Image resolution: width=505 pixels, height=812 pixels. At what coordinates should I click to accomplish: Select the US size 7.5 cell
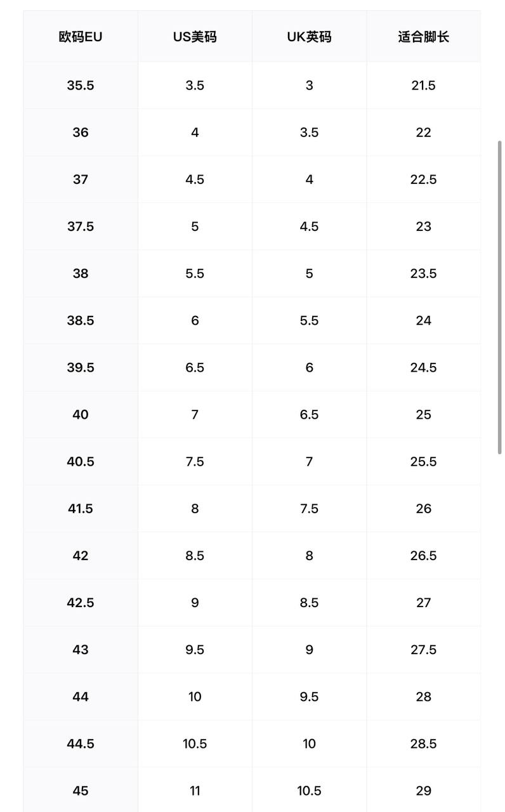coord(195,461)
